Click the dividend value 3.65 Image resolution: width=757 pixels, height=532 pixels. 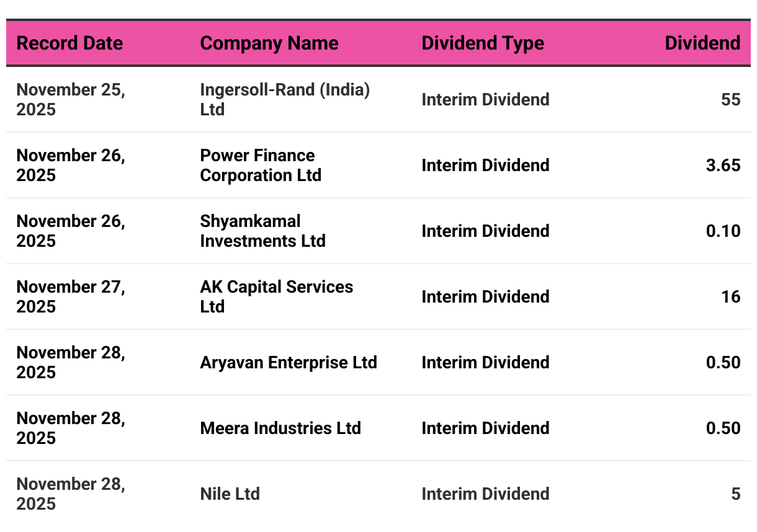pos(723,165)
